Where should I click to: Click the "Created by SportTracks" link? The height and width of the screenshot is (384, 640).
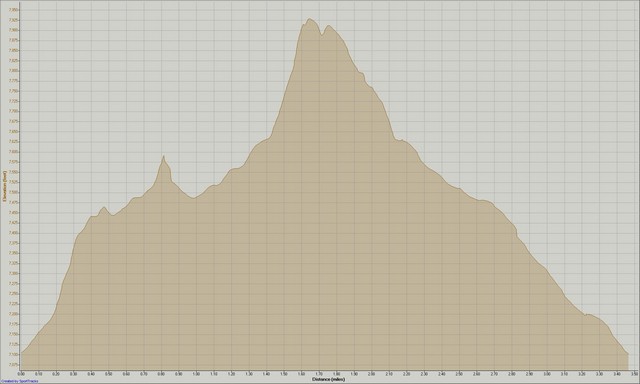click(x=19, y=382)
